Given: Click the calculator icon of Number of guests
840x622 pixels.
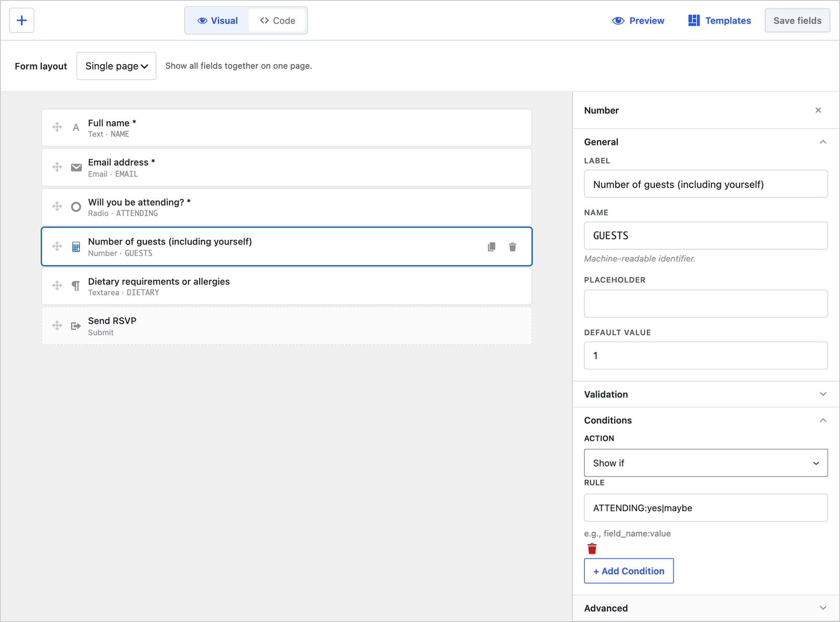Looking at the screenshot, I should (x=76, y=247).
